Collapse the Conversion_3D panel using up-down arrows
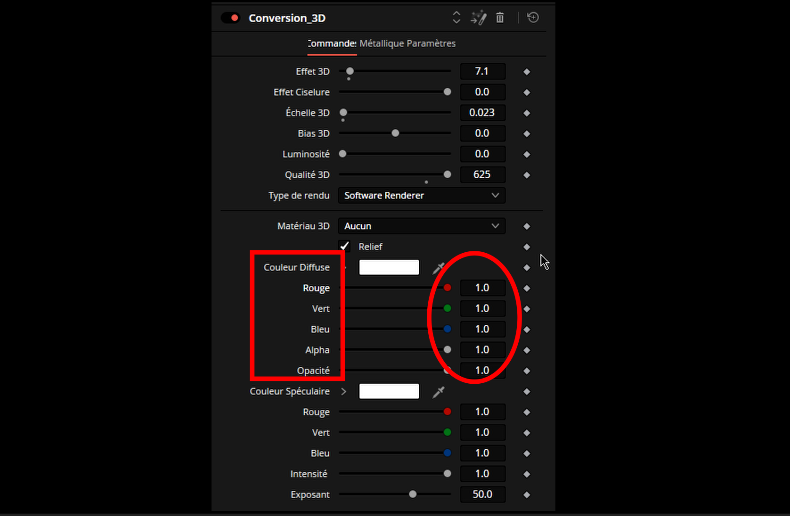This screenshot has height=516, width=790. coord(457,18)
